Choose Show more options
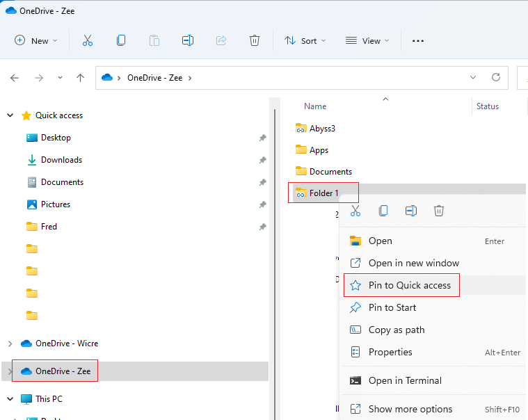The width and height of the screenshot is (528, 420). (434, 410)
